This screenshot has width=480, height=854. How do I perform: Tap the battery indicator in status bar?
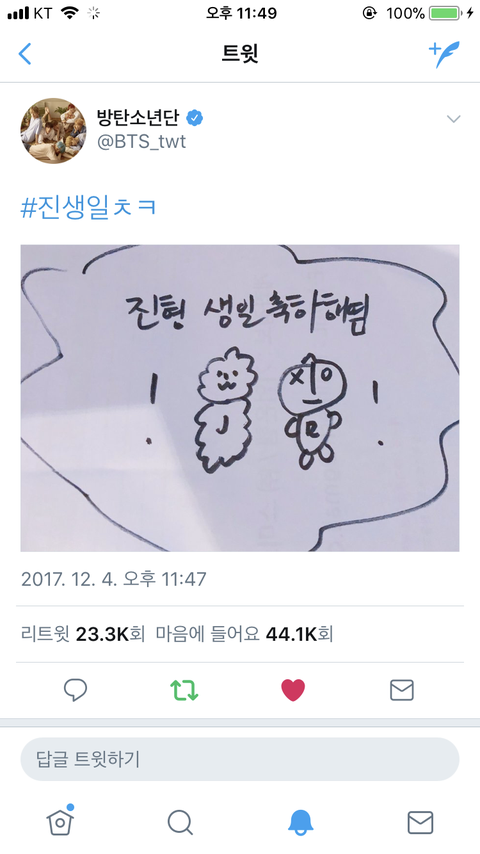445,13
